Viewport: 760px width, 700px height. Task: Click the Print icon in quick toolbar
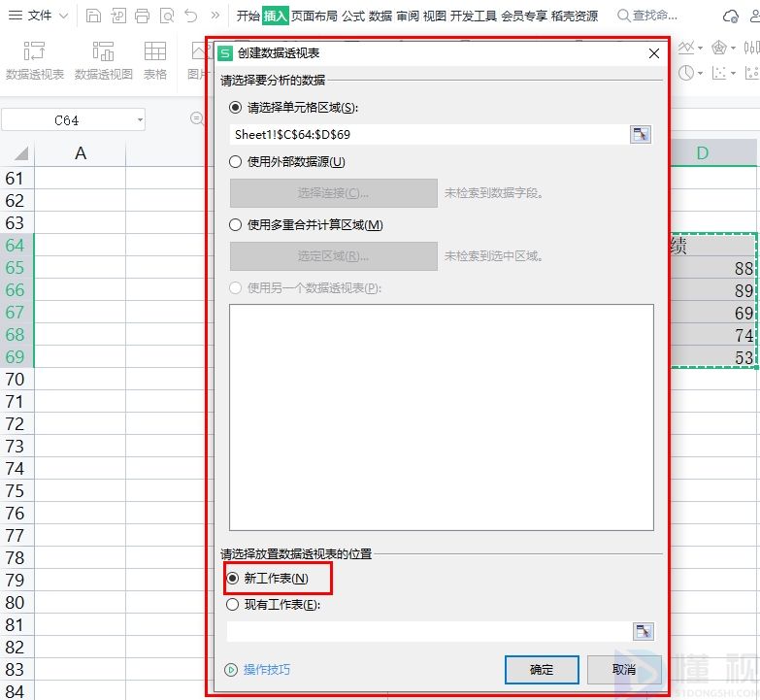[142, 16]
